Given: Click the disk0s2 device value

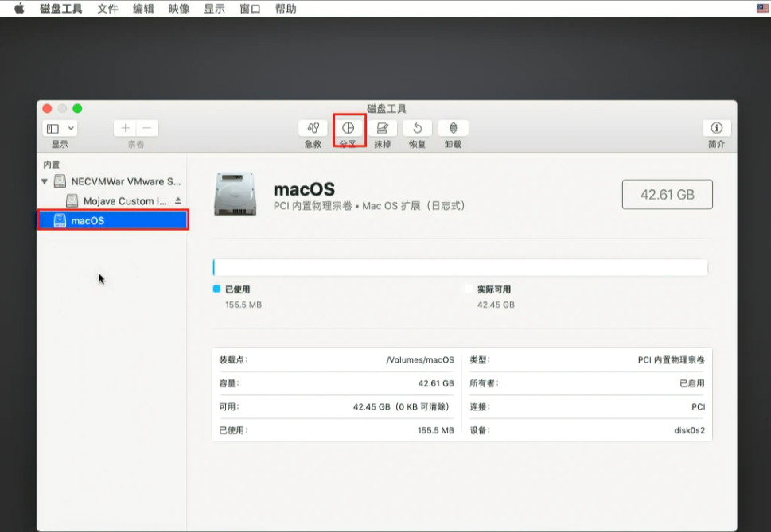Looking at the screenshot, I should click(689, 430).
